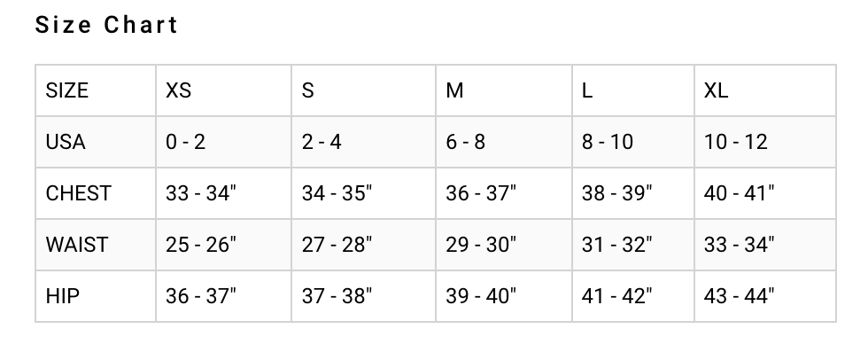
Task: Click hip measurement 41 - 42" cell
Action: pyautogui.click(x=616, y=296)
